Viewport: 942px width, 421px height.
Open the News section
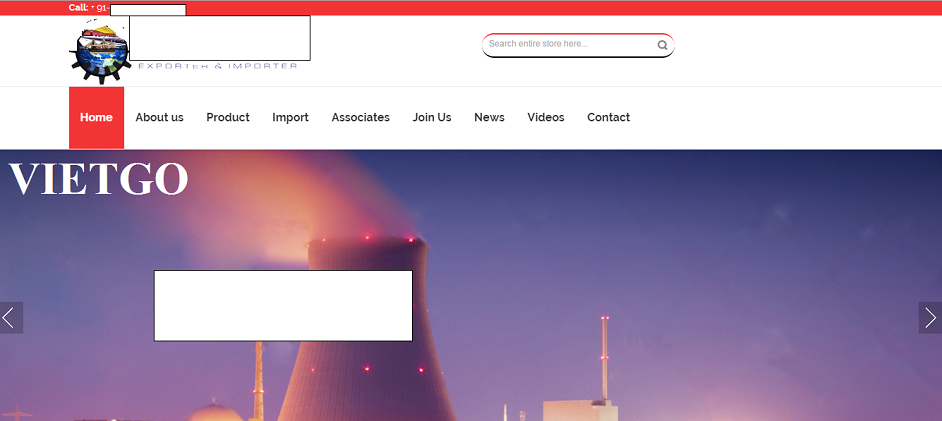[x=489, y=118]
